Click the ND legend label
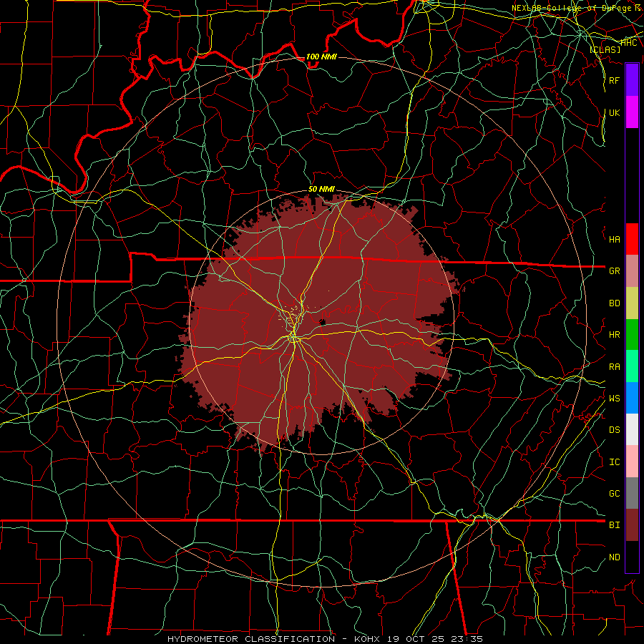Image resolution: width=644 pixels, height=644 pixels. click(x=614, y=557)
